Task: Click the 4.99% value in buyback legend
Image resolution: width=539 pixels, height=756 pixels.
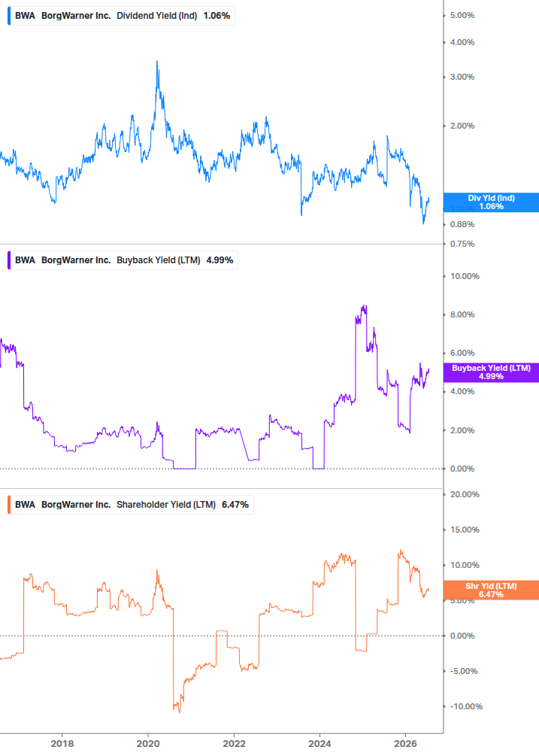Action: point(220,260)
